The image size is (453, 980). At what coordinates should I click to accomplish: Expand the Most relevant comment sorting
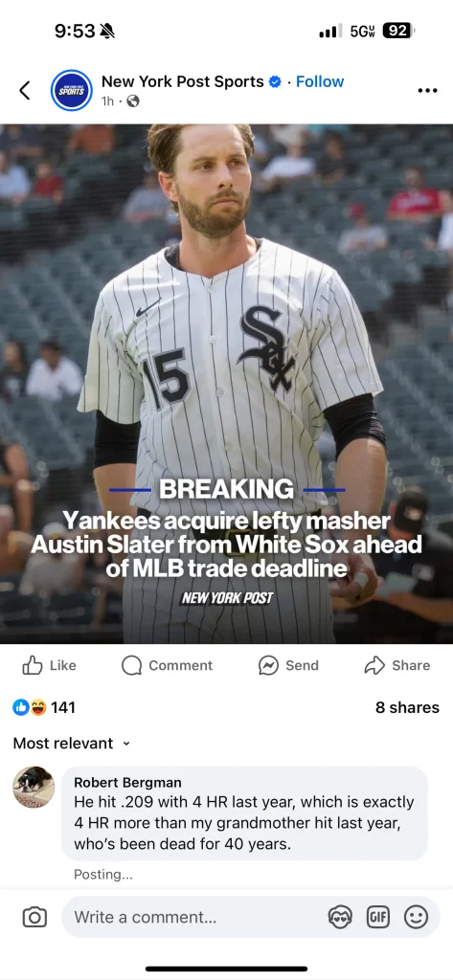[72, 743]
